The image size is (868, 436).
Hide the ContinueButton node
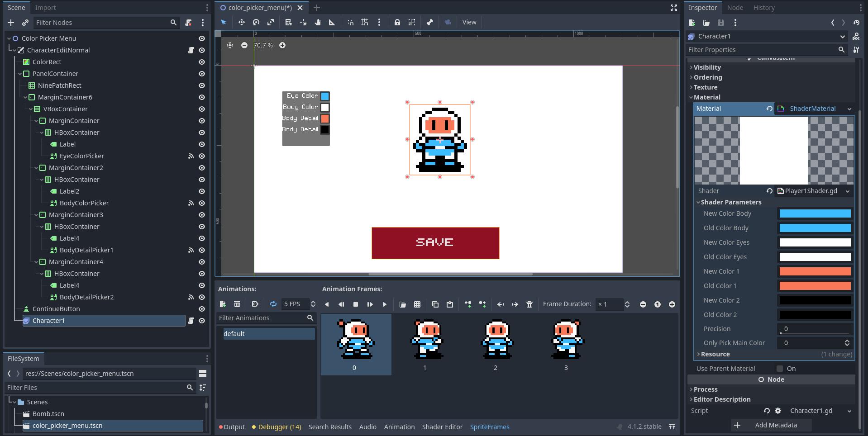pos(202,308)
